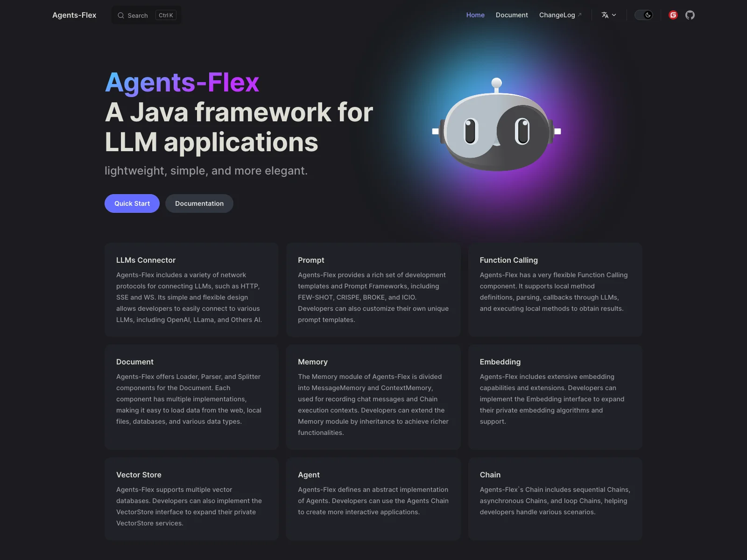This screenshot has width=747, height=560.
Task: Click the search magnifier icon
Action: coord(121,15)
